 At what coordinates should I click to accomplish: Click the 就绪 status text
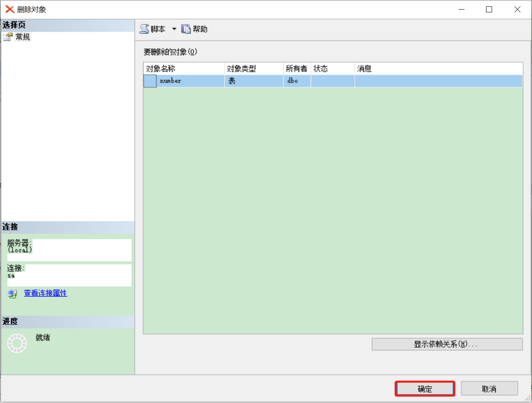[x=43, y=338]
